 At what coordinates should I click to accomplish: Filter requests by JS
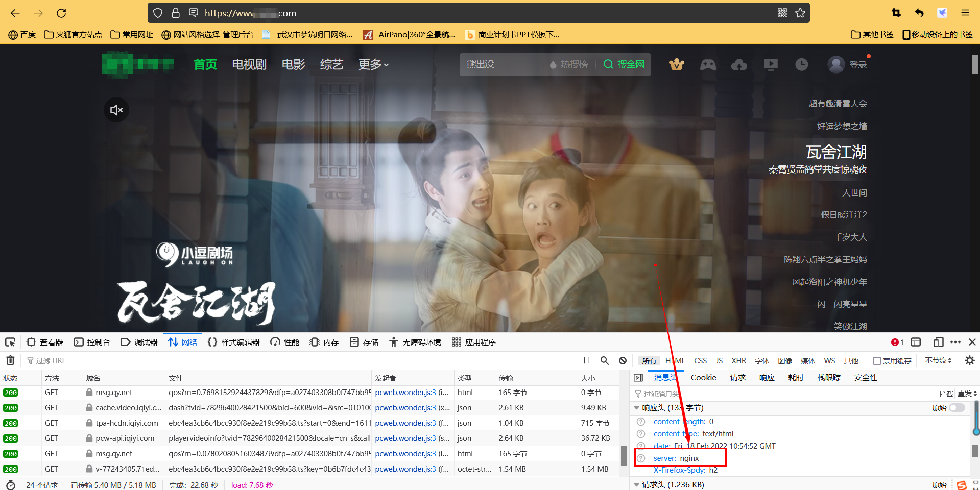click(719, 361)
